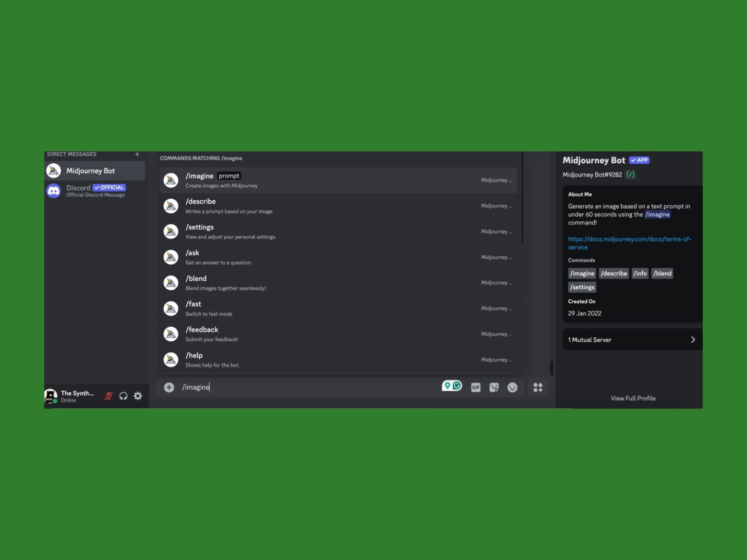This screenshot has height=560, width=747.
Task: Expand the 1 Mutual Server row
Action: click(632, 340)
